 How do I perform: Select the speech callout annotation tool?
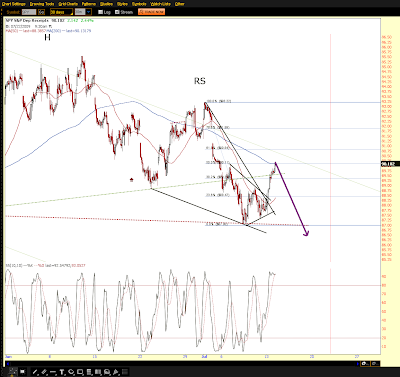[x=107, y=372]
